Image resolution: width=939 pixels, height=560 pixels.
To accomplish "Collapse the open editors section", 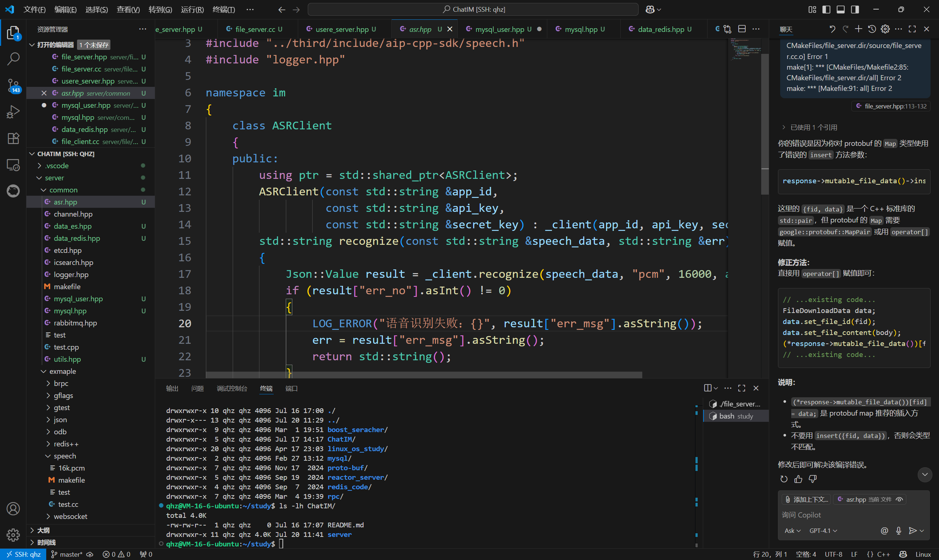I will coord(32,45).
